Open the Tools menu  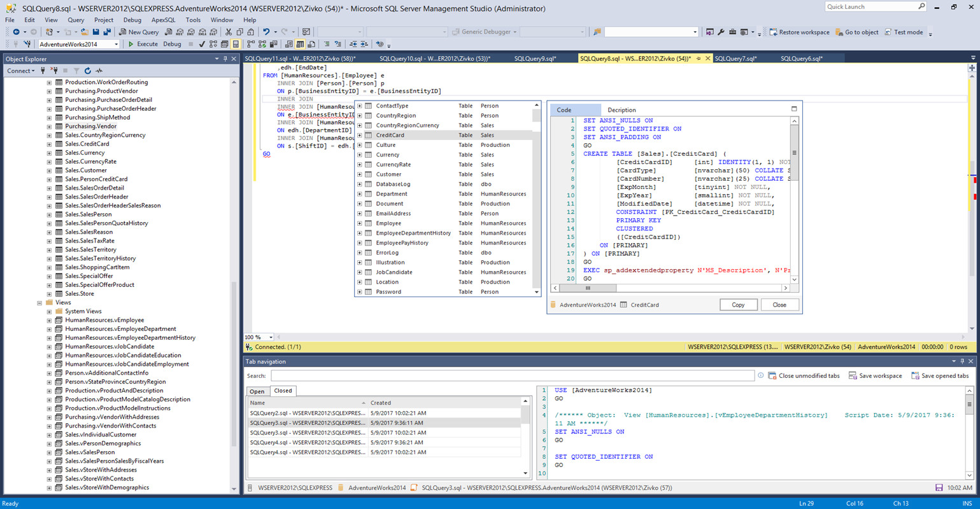(x=193, y=20)
